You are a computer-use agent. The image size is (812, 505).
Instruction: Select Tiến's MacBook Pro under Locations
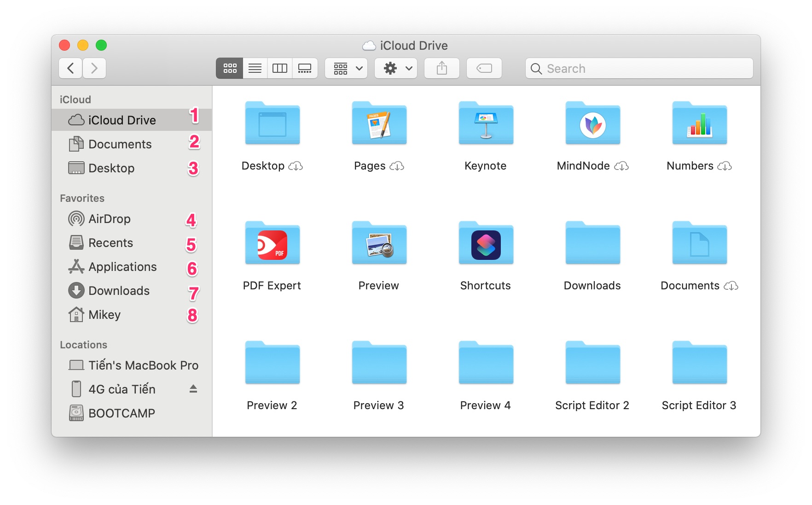tap(132, 365)
